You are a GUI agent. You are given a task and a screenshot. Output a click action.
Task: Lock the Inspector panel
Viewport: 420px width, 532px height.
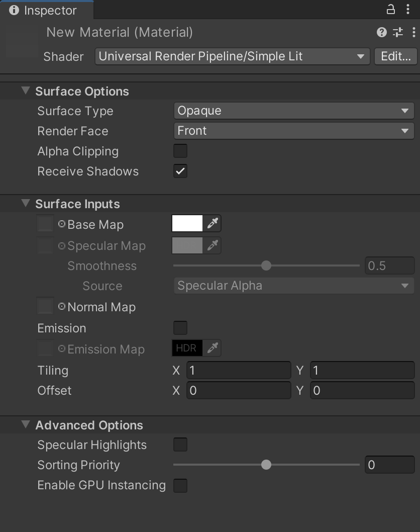click(x=390, y=10)
